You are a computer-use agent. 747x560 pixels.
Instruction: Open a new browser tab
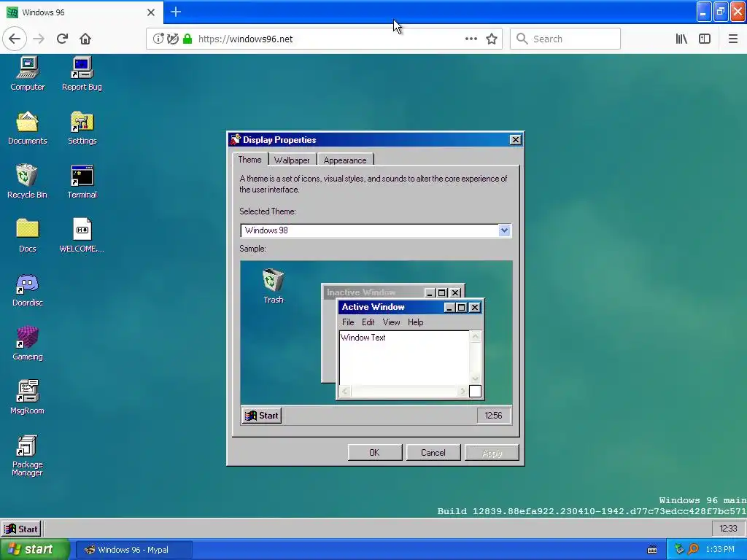pos(176,12)
